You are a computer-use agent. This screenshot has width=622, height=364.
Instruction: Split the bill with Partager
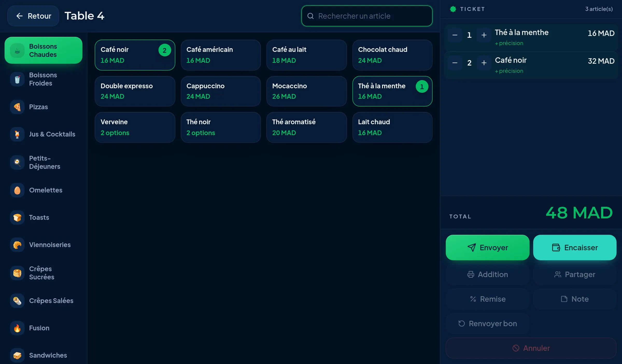tap(575, 274)
